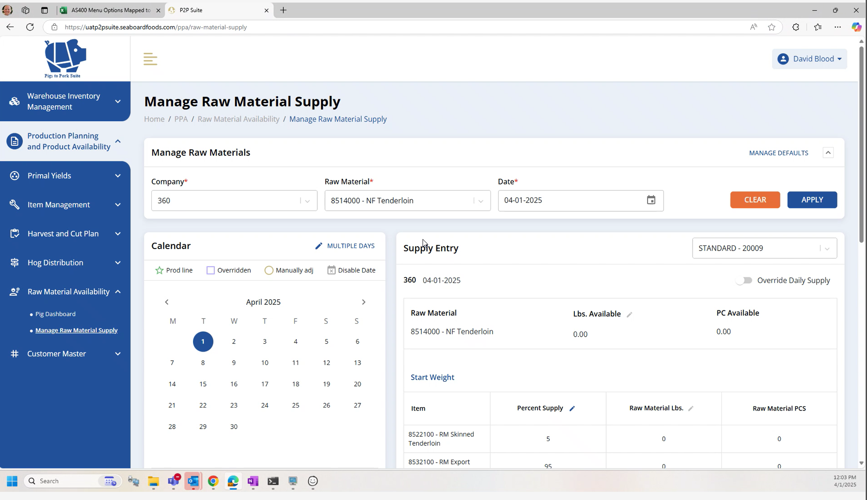Select April 15 on the calendar
This screenshot has width=868, height=500.
coord(203,384)
